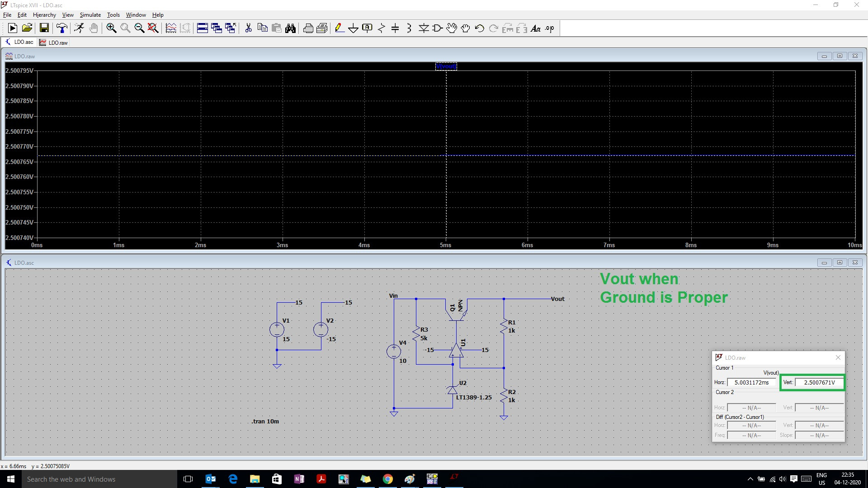Place a Ground symbol

(353, 28)
